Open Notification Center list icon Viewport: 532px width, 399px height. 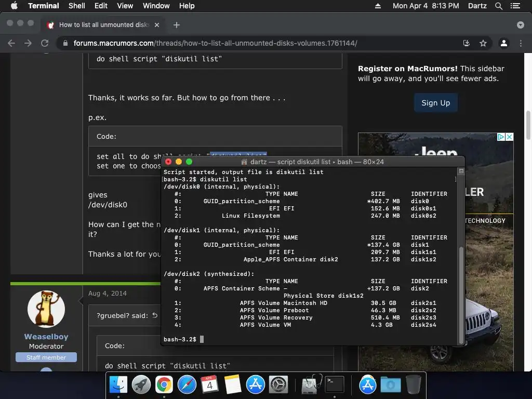click(x=515, y=6)
